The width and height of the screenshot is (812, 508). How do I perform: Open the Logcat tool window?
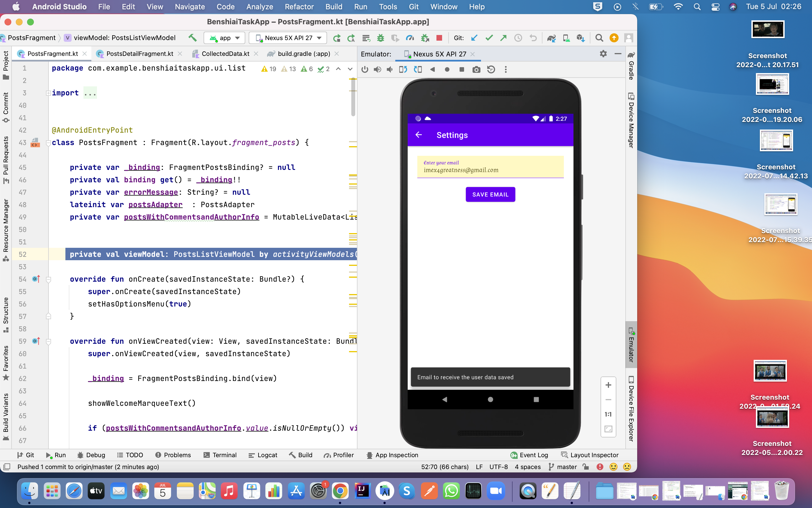click(x=263, y=455)
